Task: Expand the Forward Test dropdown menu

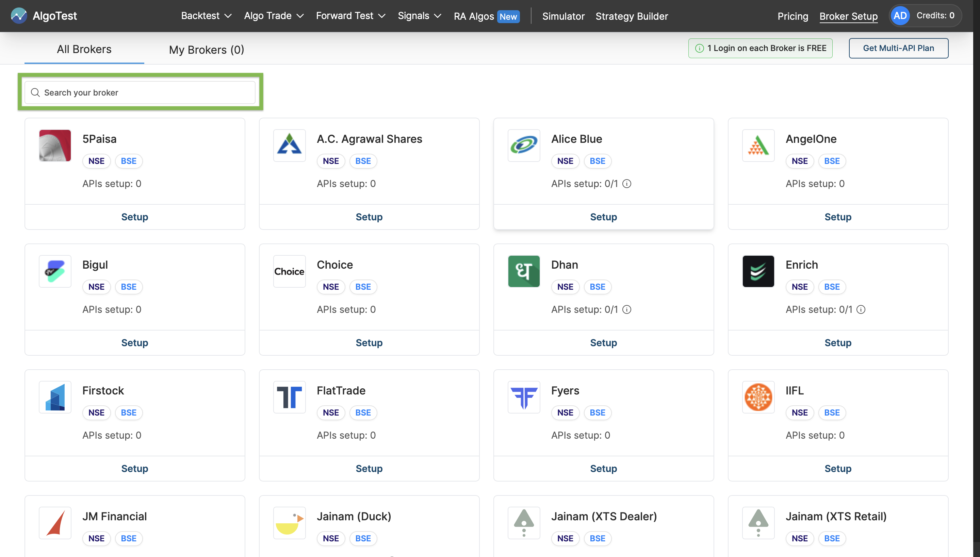Action: [x=350, y=16]
